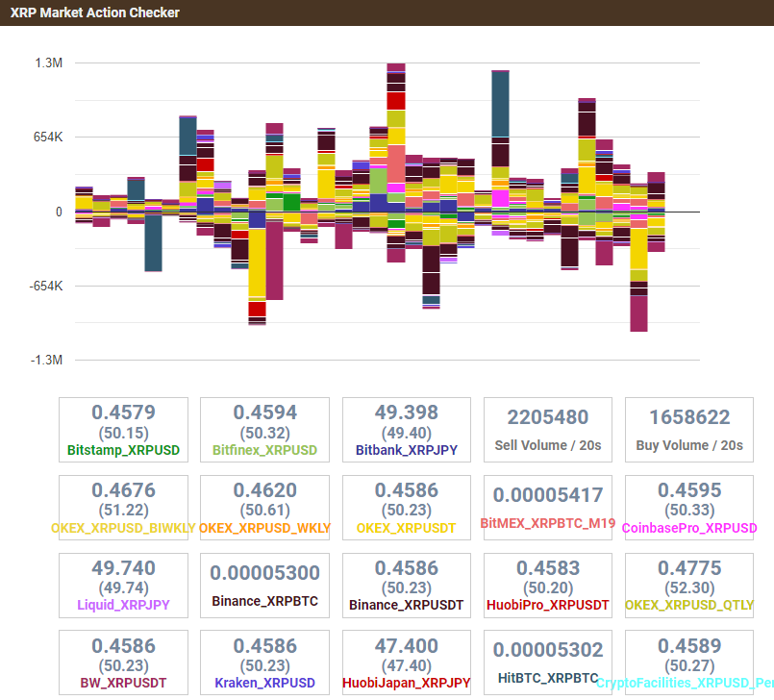Click the 47.400 HuobiJapan price value
Viewport: 774px width, 700px height.
[407, 646]
